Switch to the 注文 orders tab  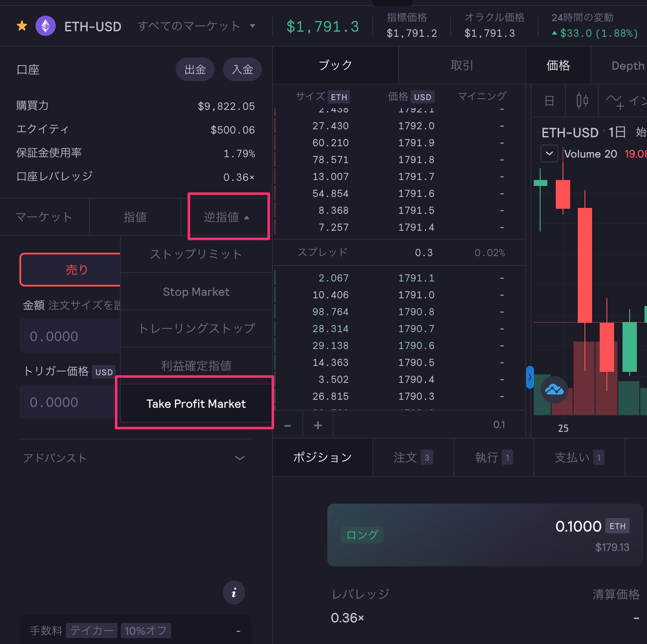coord(413,457)
